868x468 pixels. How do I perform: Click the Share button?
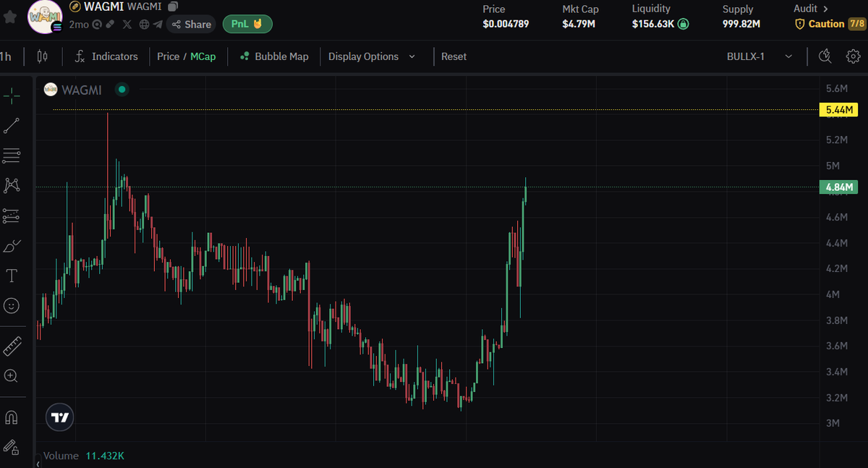click(x=190, y=24)
